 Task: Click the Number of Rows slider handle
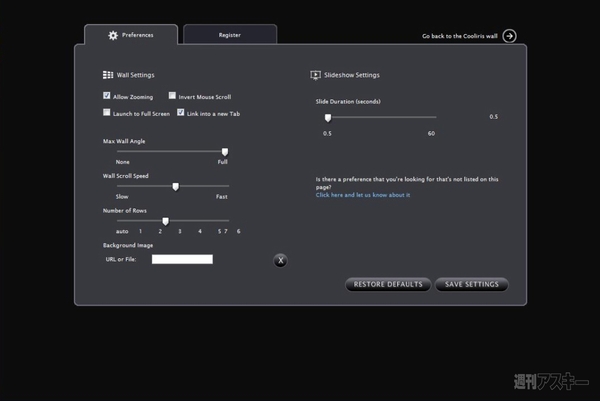point(166,221)
